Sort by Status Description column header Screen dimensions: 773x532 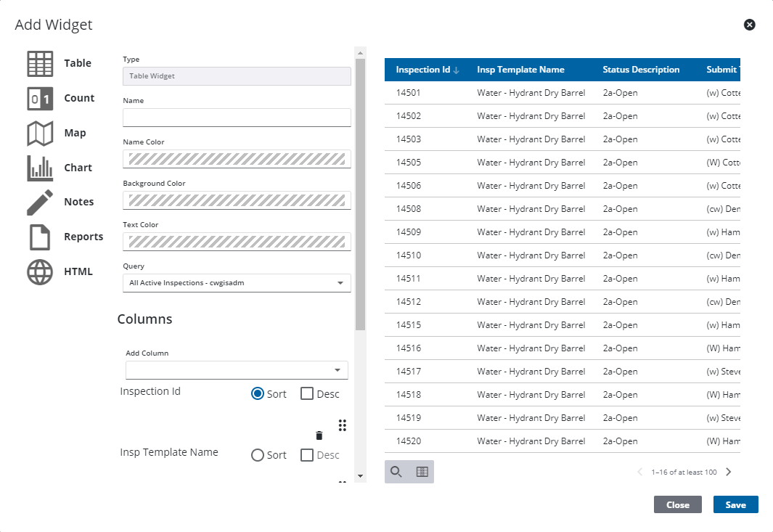(641, 70)
